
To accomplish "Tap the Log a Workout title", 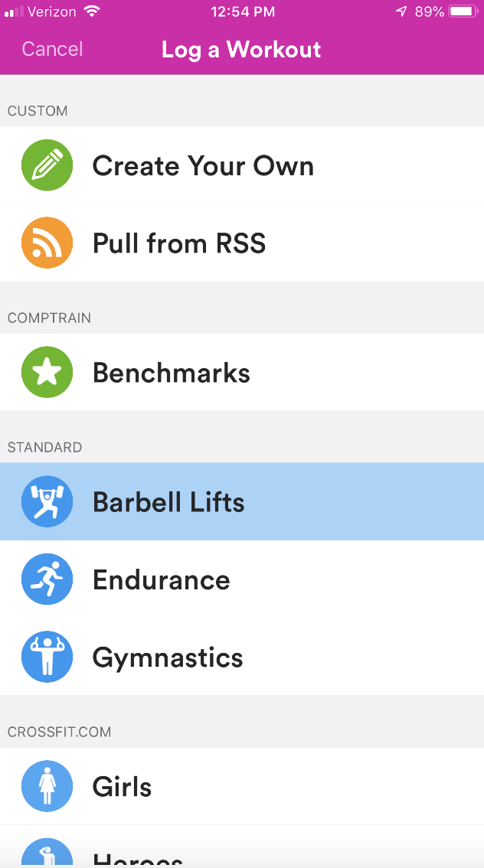I will 241,50.
